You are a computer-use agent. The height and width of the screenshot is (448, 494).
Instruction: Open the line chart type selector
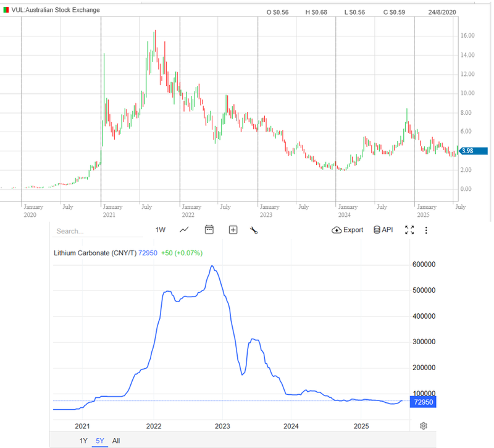coord(184,230)
